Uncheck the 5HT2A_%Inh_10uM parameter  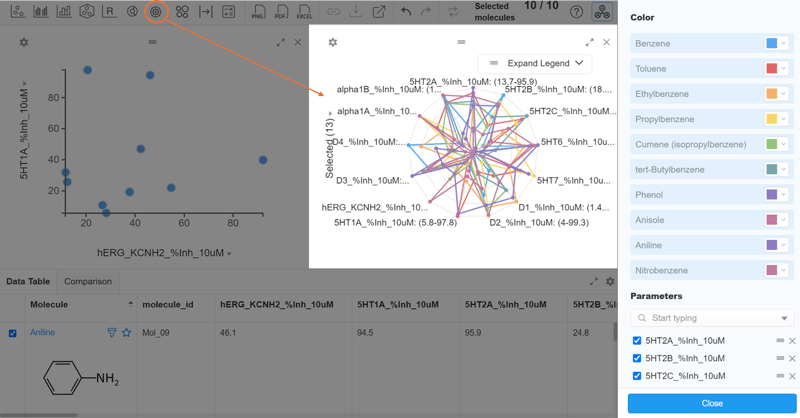(x=637, y=341)
